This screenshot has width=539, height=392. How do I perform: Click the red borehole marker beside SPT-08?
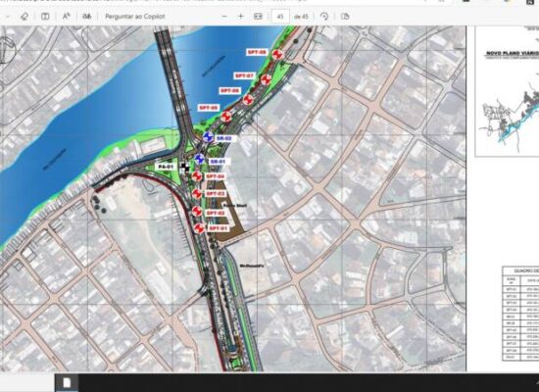click(x=277, y=54)
